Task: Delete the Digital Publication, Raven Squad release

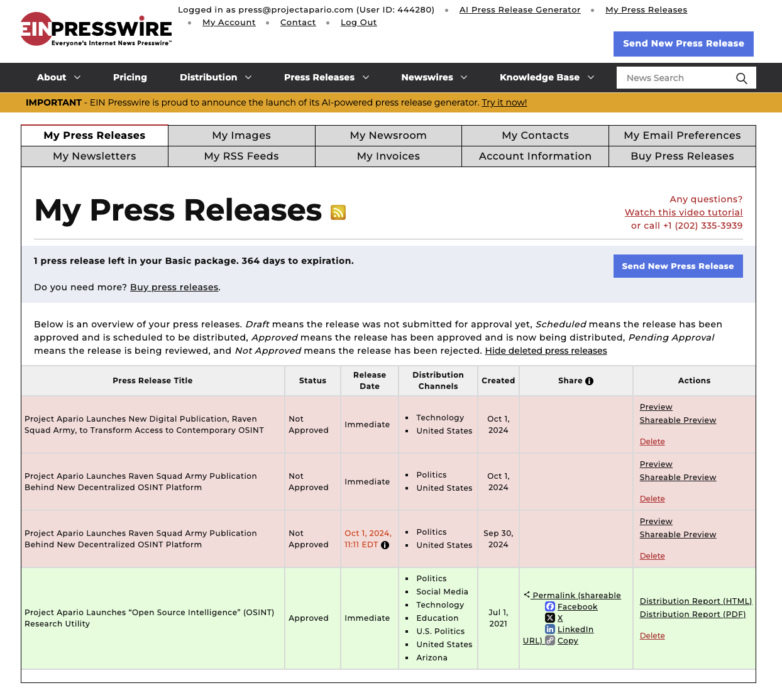Action: [652, 442]
